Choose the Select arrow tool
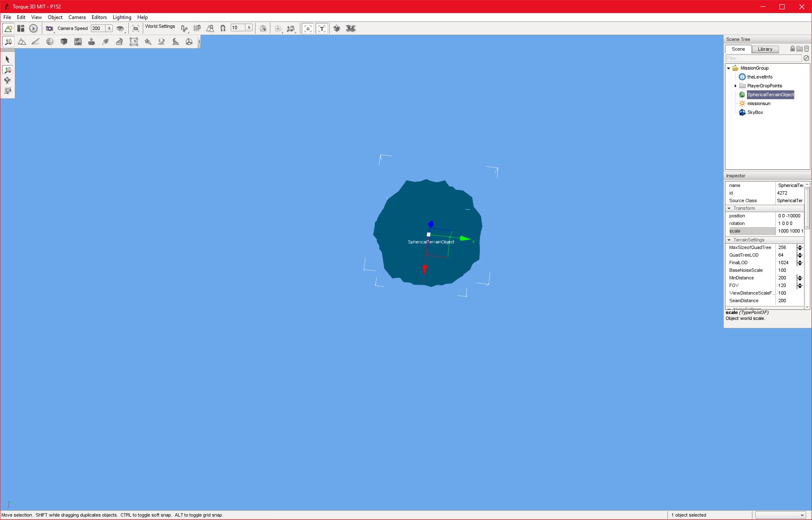This screenshot has height=520, width=812. (x=8, y=59)
